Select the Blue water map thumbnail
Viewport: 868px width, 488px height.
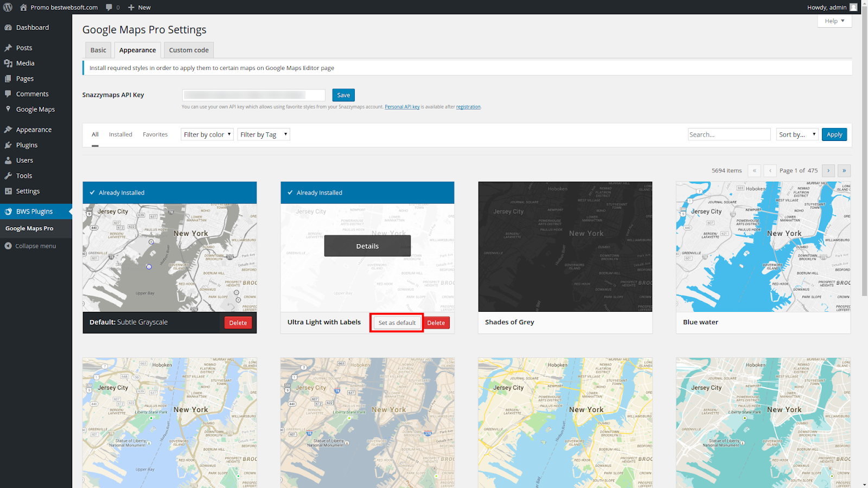(763, 247)
